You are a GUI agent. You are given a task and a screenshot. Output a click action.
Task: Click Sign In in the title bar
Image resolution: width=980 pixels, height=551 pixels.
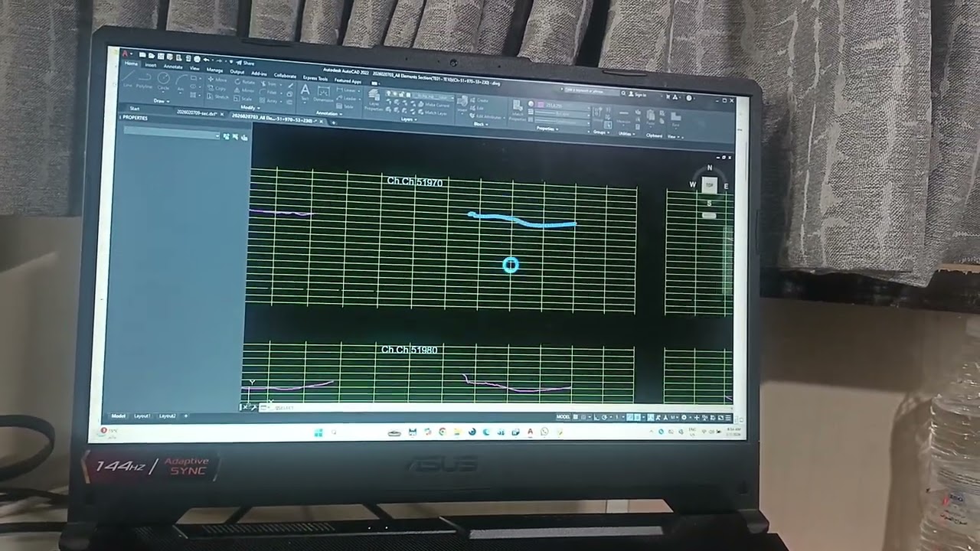point(639,95)
